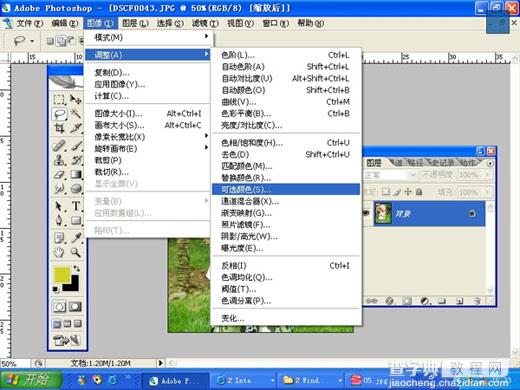The image size is (520, 390).
Task: Toggle lock transparent pixels in Layers
Action: (386, 192)
